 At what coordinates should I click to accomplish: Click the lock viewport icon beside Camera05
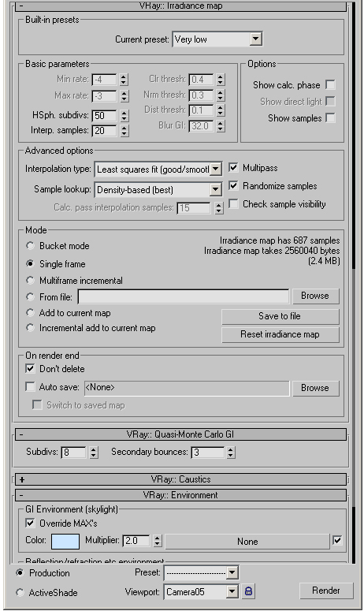248,592
